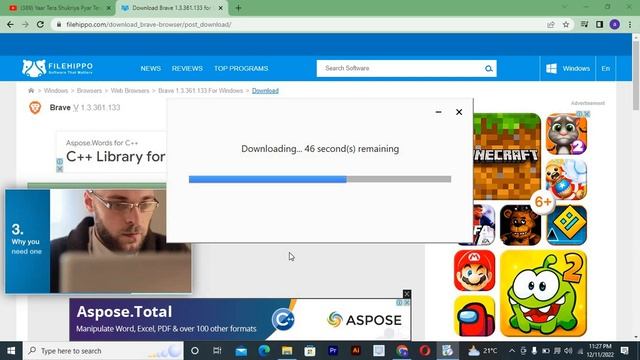The image size is (640, 360).
Task: Open the taskbar clock and date
Action: 600,351
